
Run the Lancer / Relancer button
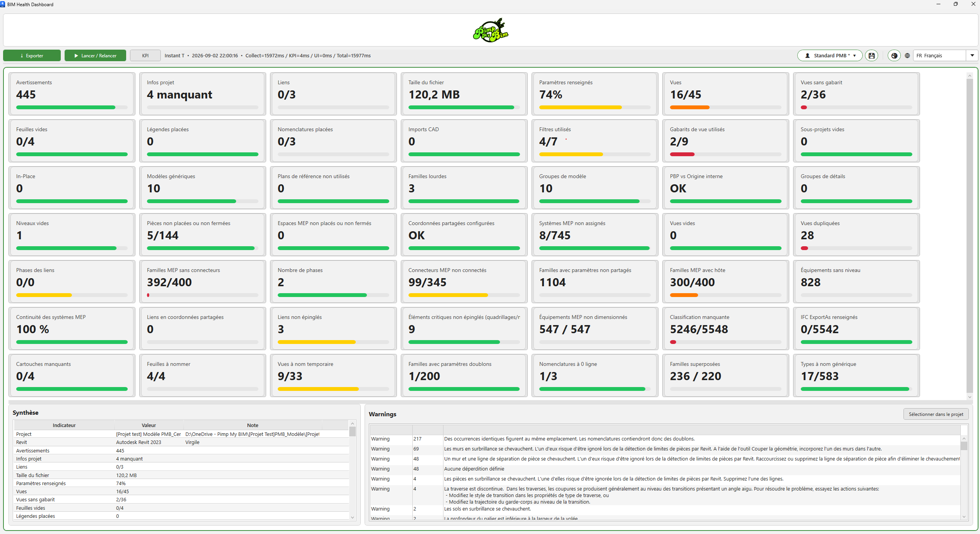tap(95, 56)
